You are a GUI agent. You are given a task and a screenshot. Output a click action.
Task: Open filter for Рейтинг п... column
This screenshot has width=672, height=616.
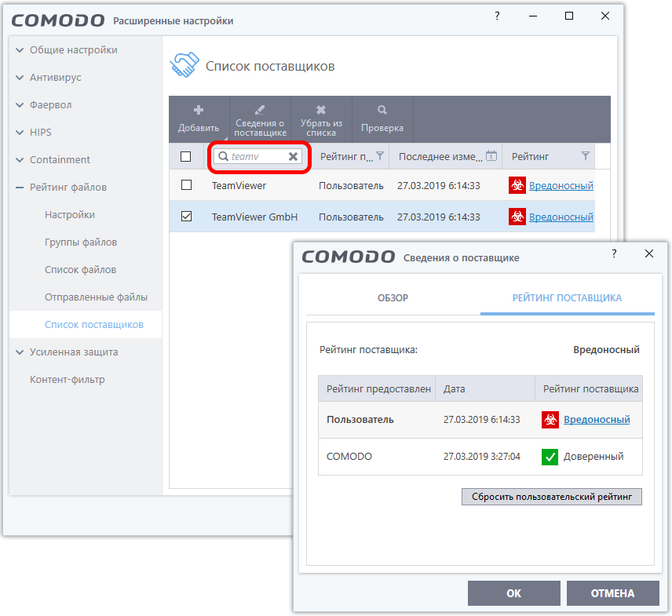(380, 156)
